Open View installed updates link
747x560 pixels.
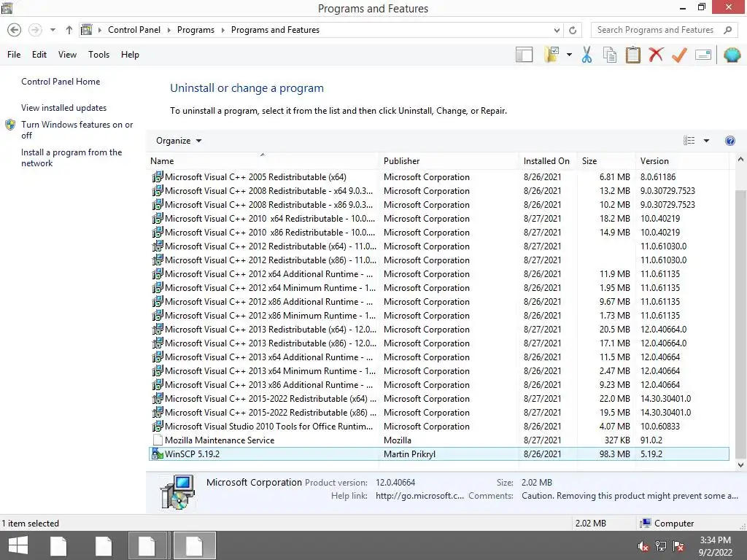[x=64, y=108]
